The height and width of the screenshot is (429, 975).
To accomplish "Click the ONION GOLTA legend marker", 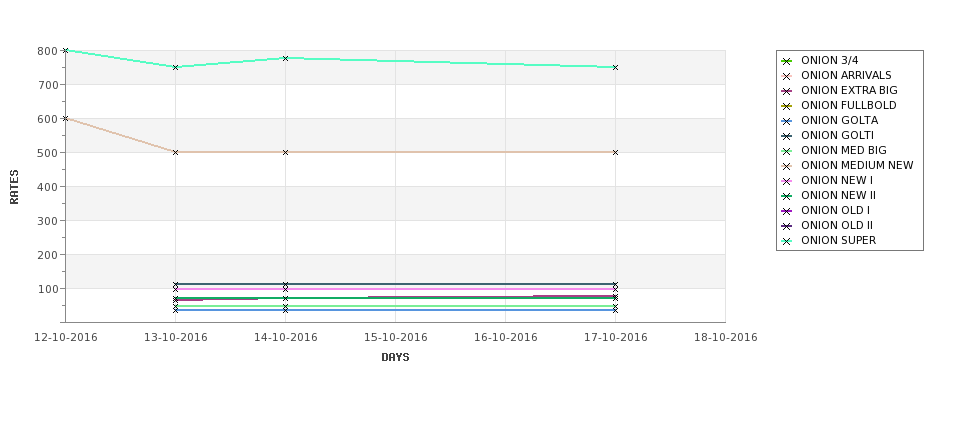I will [x=787, y=121].
